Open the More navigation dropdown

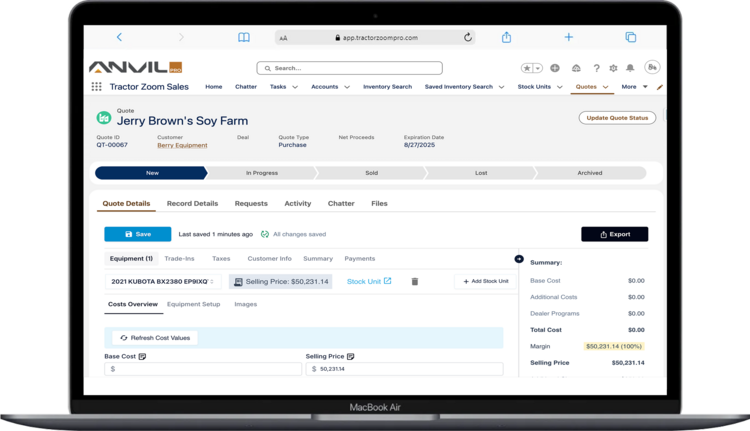point(634,87)
